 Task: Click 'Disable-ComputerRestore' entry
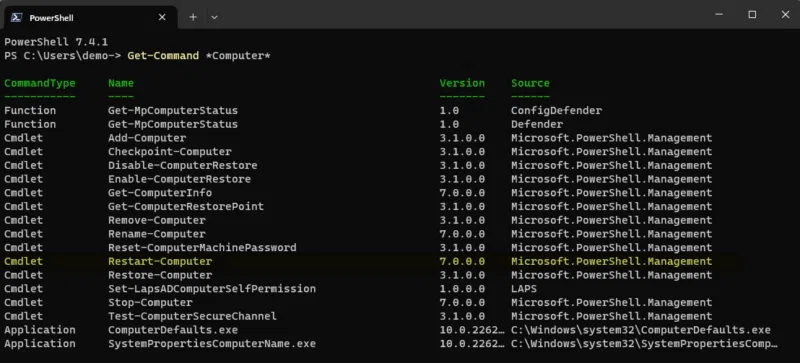click(x=183, y=165)
